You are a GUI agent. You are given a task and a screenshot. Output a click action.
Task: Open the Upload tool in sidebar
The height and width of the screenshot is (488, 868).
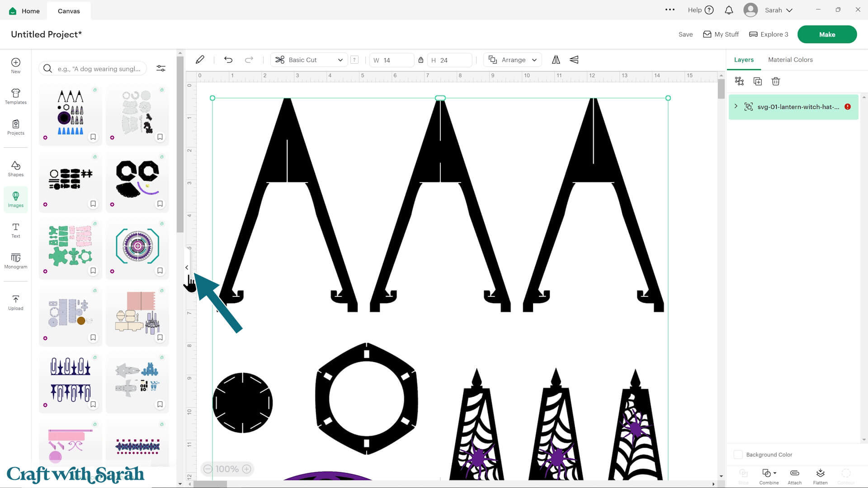click(15, 302)
